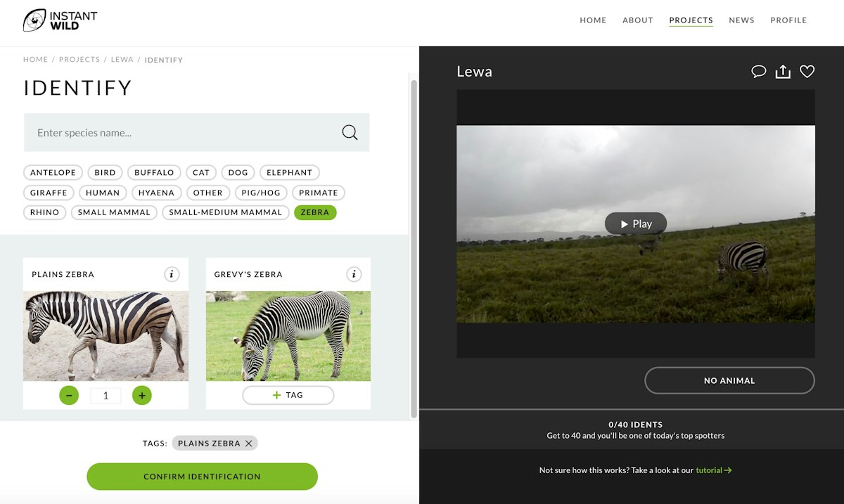Select the Giraffe category filter

(x=49, y=193)
